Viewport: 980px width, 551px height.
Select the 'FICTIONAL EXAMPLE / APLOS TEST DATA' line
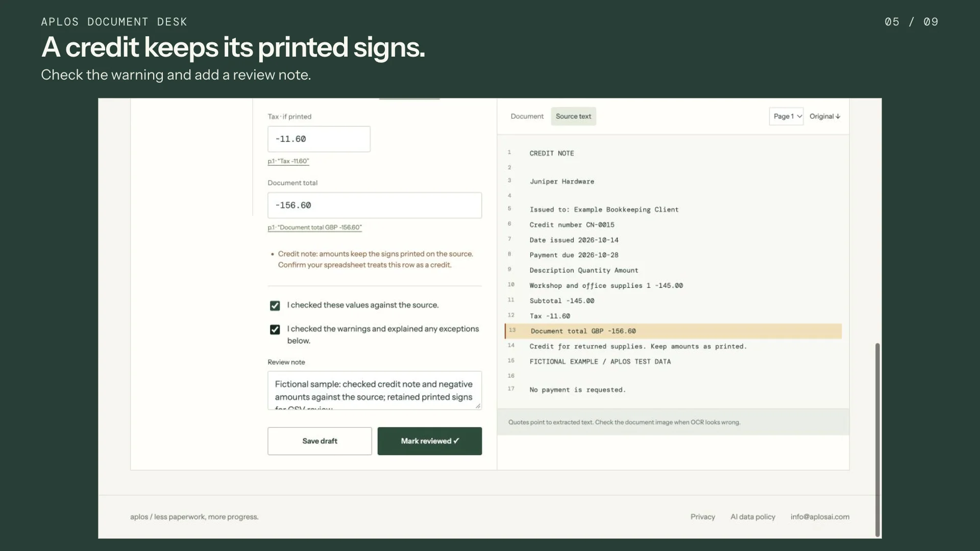coord(600,362)
